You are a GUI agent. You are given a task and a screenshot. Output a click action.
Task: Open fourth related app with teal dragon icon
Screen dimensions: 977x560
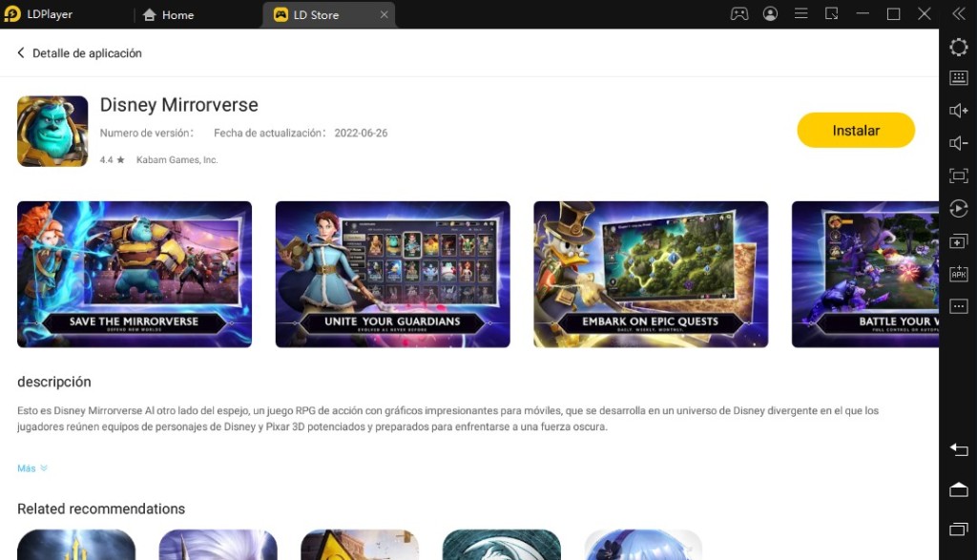(502, 545)
